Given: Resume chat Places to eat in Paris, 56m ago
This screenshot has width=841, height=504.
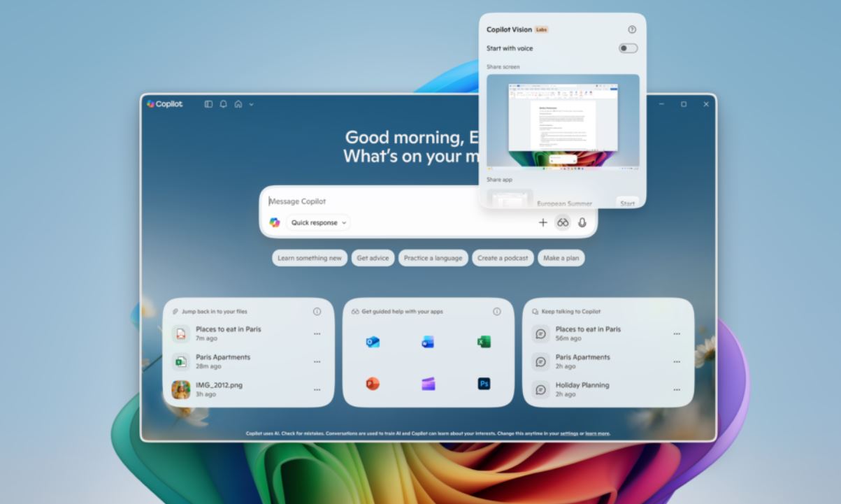Looking at the screenshot, I should click(608, 333).
